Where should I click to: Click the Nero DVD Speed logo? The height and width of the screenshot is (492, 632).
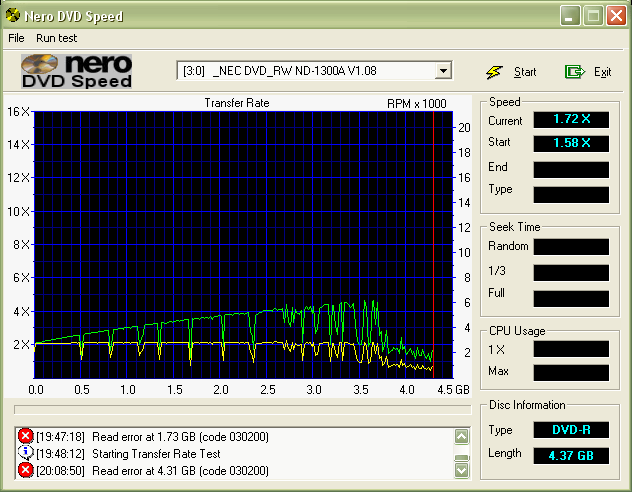pos(77,71)
